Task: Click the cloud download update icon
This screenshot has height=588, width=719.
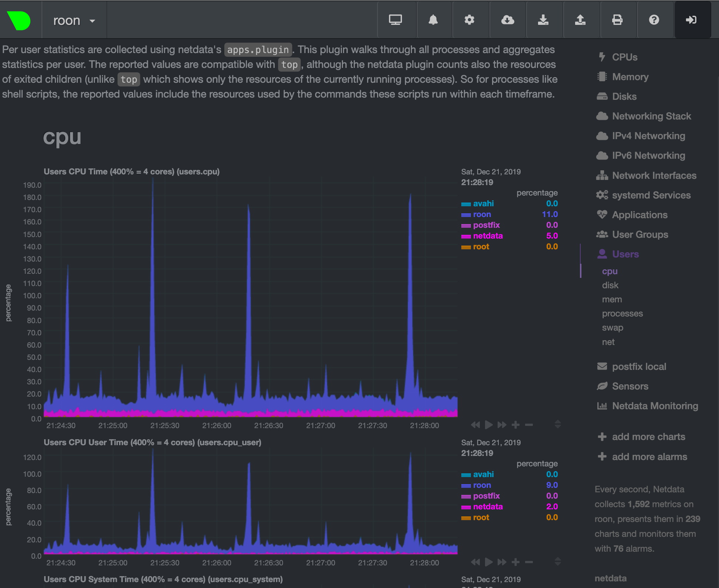Action: pos(507,20)
